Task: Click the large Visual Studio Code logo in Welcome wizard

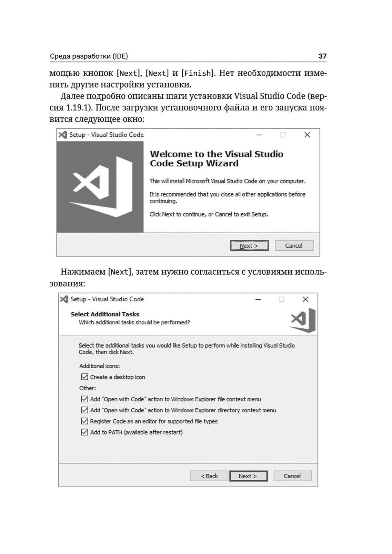Action: [x=101, y=187]
